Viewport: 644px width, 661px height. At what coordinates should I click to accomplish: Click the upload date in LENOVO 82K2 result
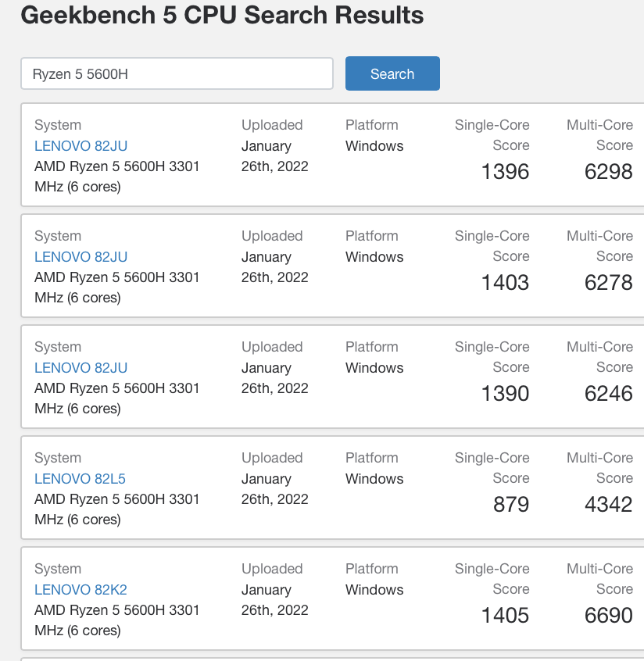tap(274, 599)
